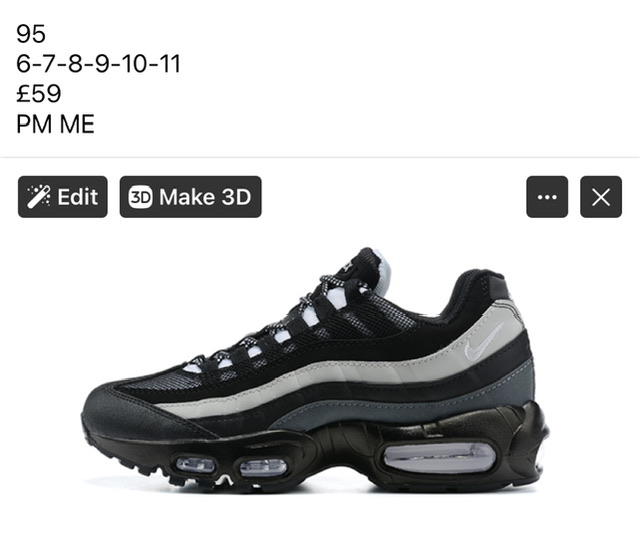640x559 pixels.
Task: Tap the 3D badge icon
Action: tap(140, 197)
